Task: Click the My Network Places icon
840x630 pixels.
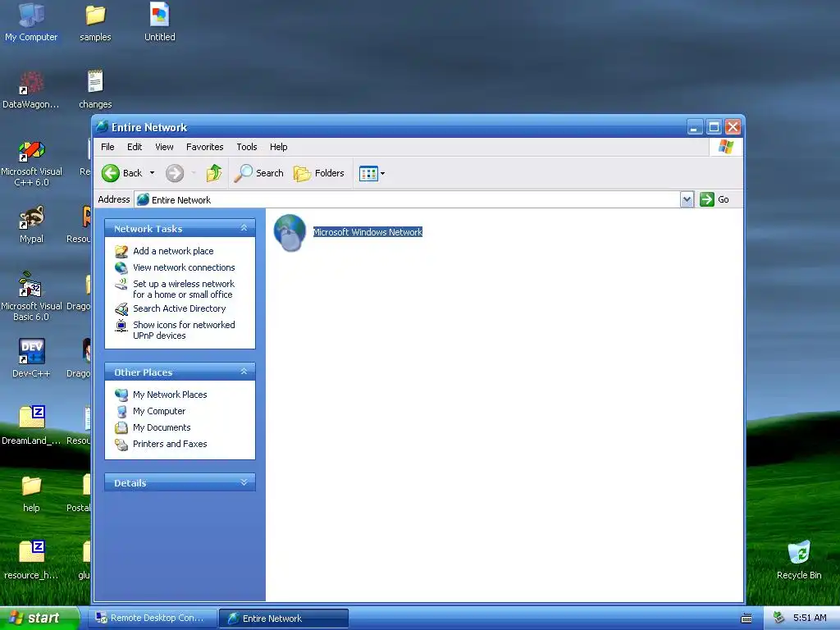Action: (x=121, y=395)
